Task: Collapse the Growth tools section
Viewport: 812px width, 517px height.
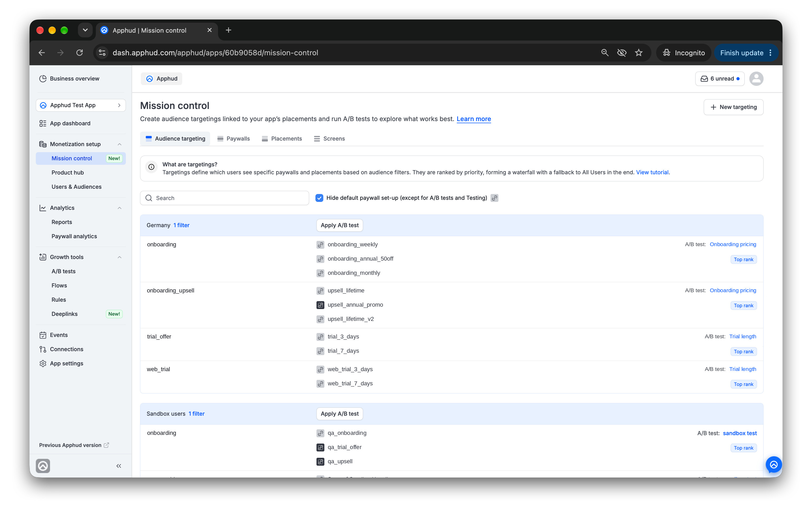Action: click(x=119, y=257)
